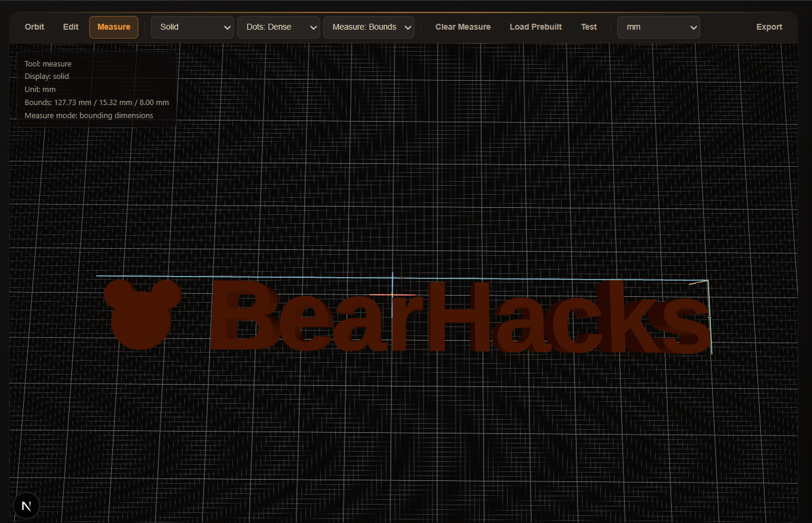Select the highlighted Measure tool
The width and height of the screenshot is (812, 523).
coord(113,27)
